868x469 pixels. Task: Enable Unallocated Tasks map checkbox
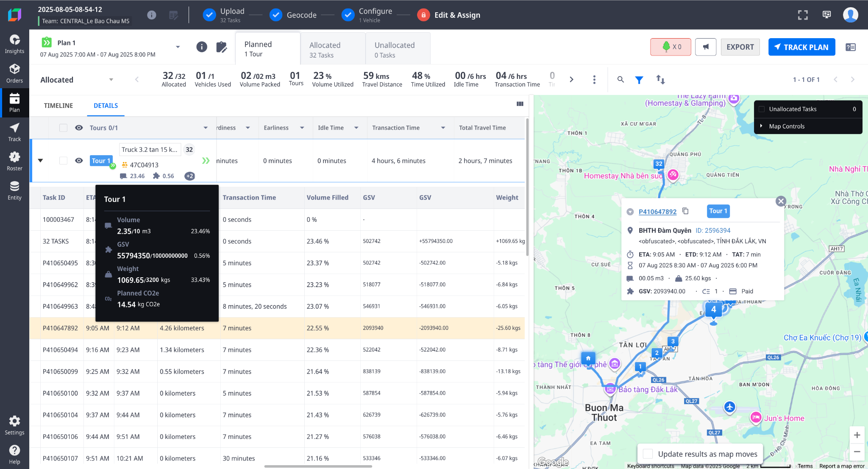pos(762,109)
